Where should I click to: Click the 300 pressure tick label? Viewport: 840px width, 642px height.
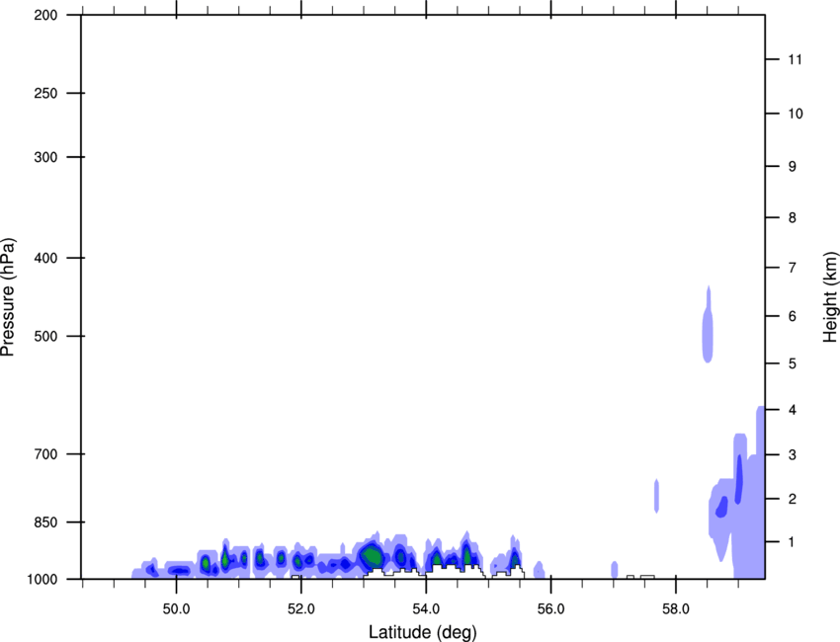(45, 157)
